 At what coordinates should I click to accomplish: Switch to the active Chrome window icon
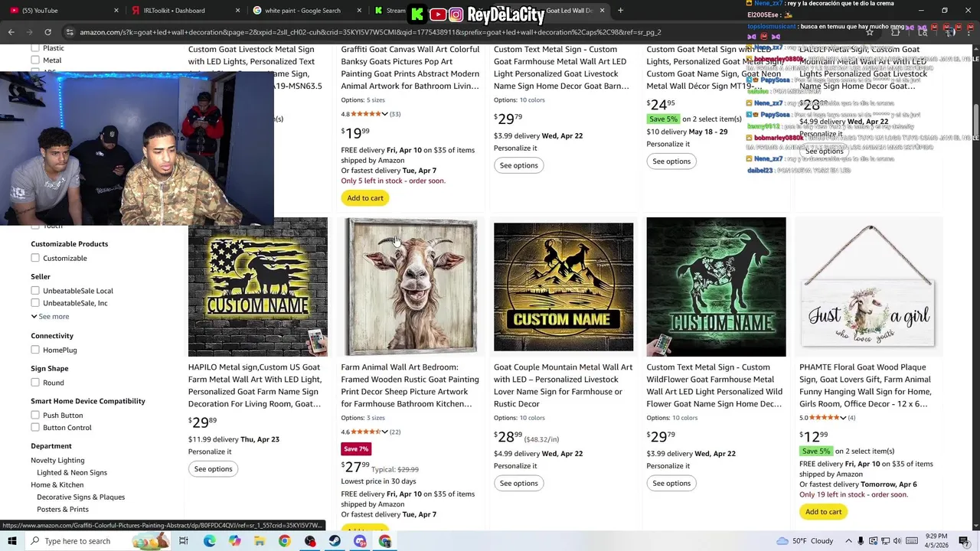pos(385,541)
